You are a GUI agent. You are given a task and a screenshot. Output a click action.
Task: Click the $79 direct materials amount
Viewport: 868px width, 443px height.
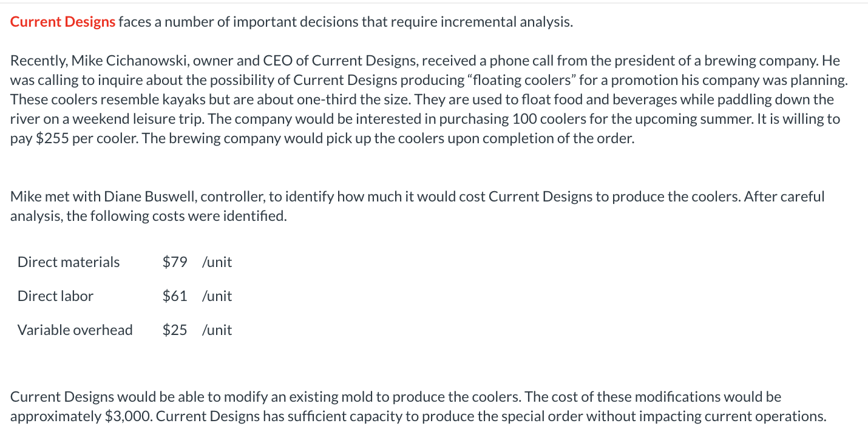click(x=175, y=262)
